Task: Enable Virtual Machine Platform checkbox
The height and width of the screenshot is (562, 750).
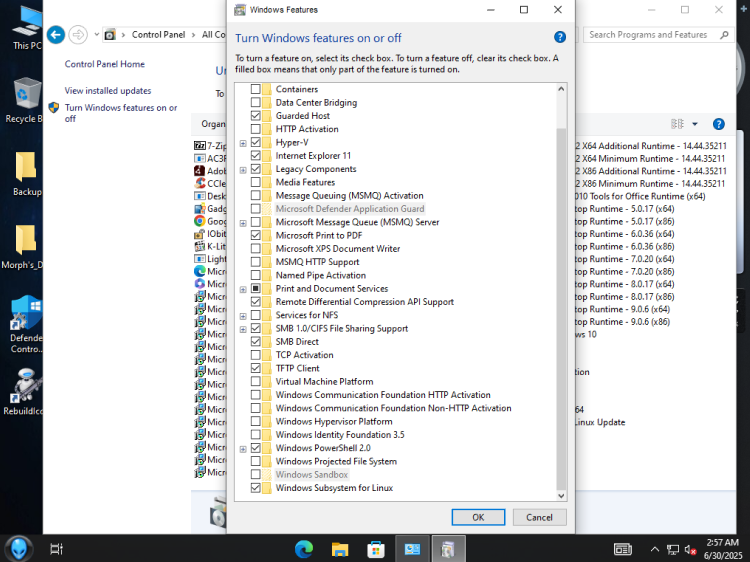Action: [x=255, y=382]
